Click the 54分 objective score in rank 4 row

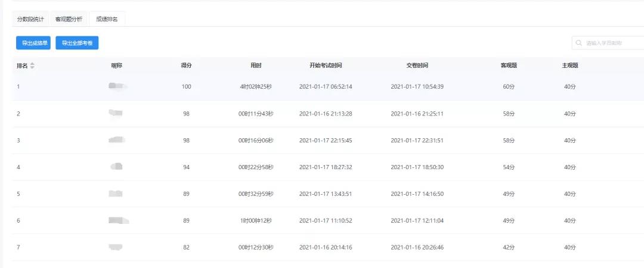[x=509, y=167]
